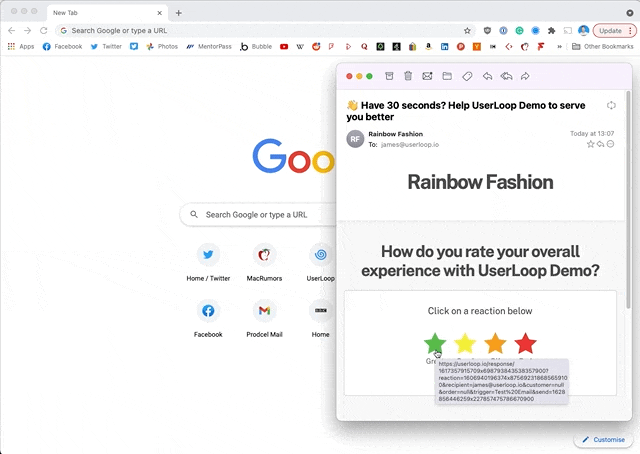Open the MacRumors shortcut tile
This screenshot has height=454, width=640.
pos(264,262)
